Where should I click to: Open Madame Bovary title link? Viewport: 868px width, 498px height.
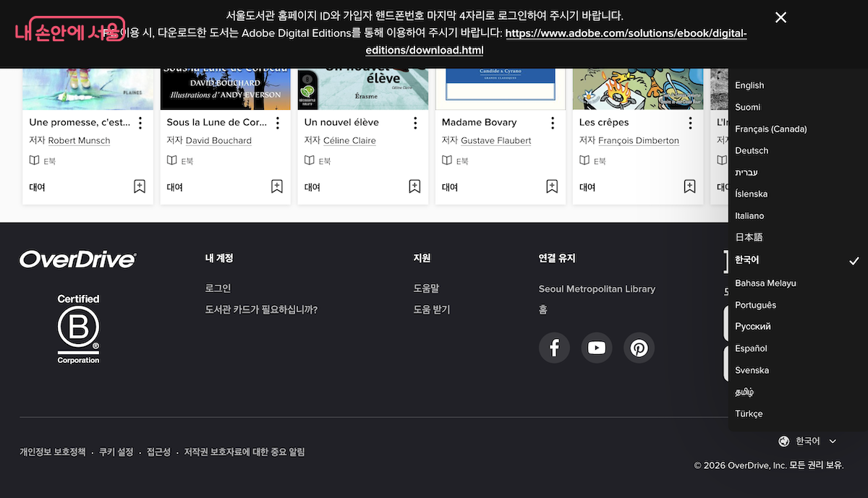(480, 122)
